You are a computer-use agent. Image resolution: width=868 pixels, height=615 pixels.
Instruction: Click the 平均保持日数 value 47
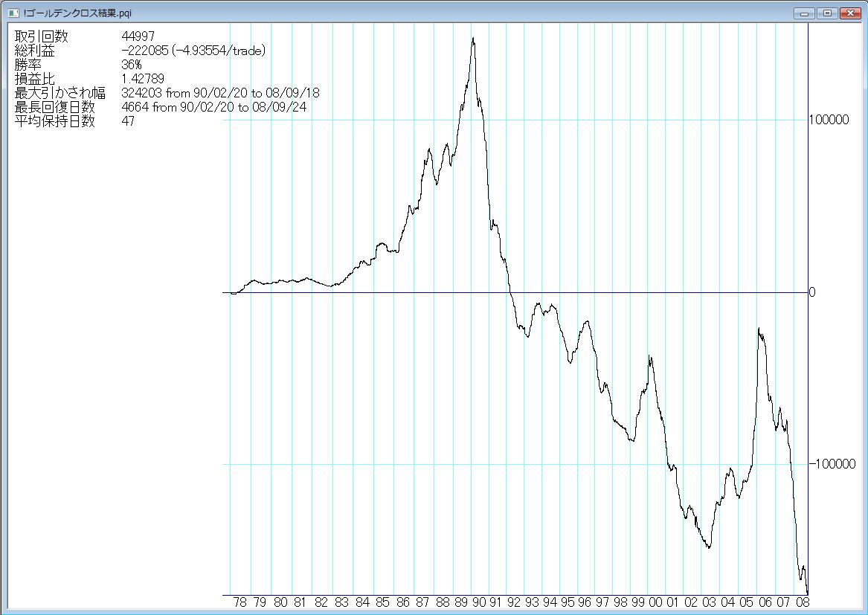pyautogui.click(x=128, y=121)
